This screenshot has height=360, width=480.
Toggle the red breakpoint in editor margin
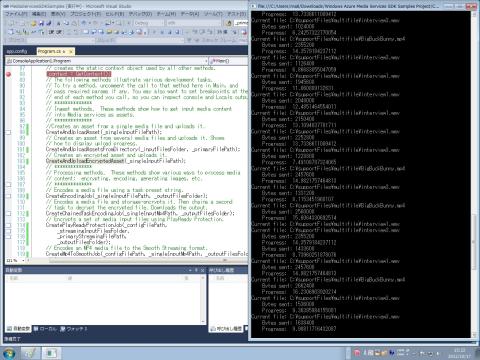tap(8, 74)
